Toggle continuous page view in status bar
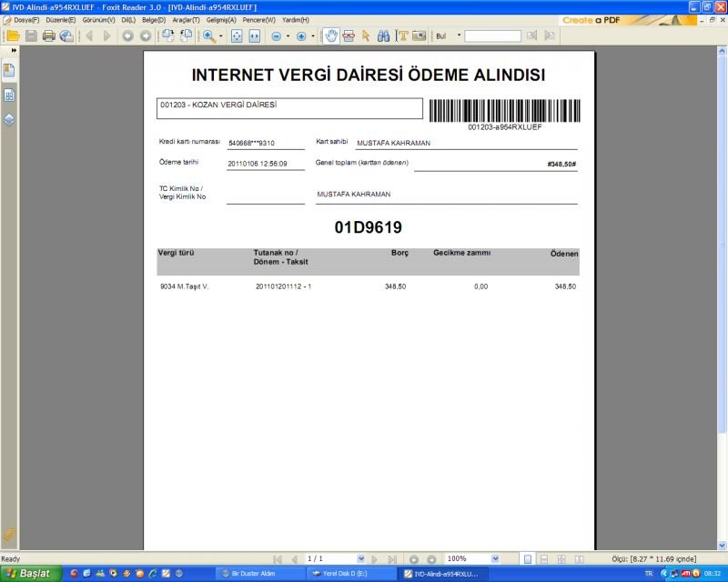 click(543, 558)
